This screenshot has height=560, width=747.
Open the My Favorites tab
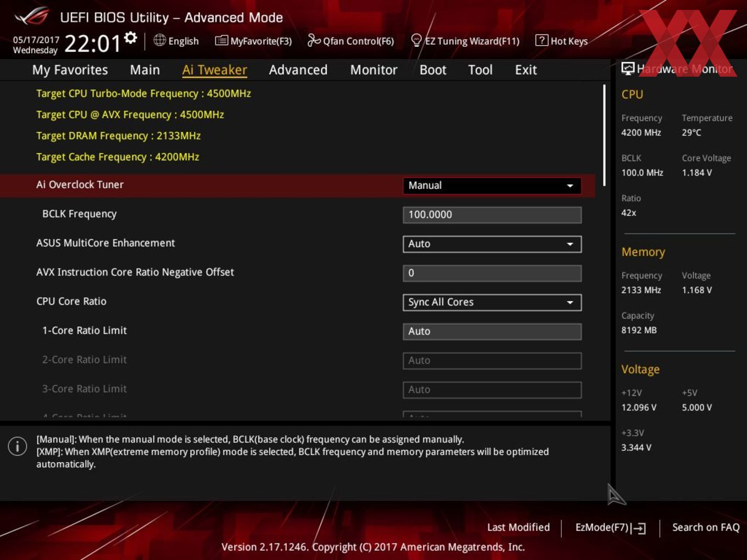[x=70, y=70]
